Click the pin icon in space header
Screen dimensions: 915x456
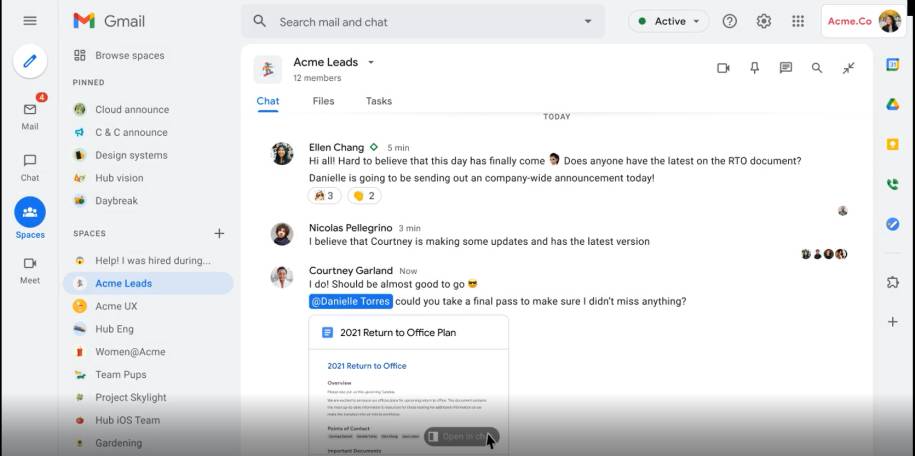[754, 68]
